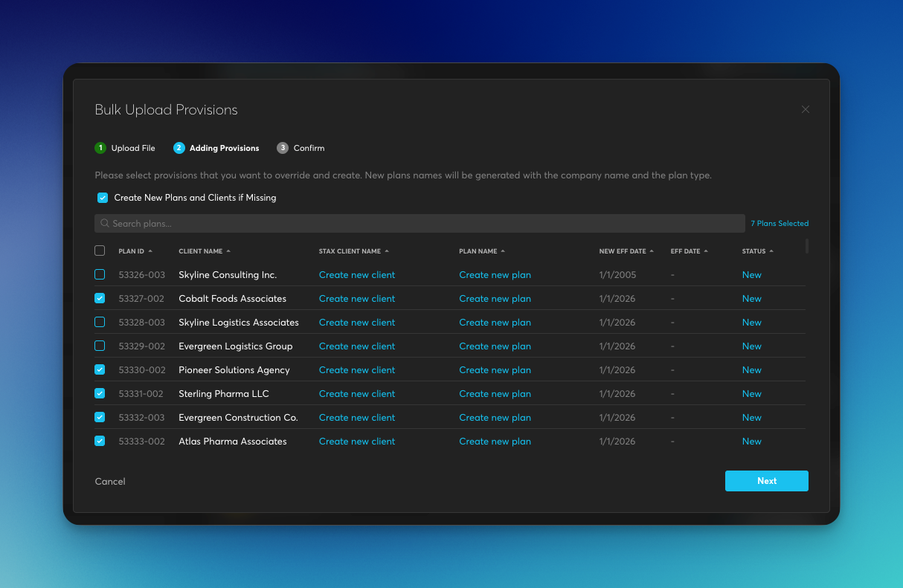
Task: Close the Bulk Upload Provisions dialog
Action: (805, 109)
